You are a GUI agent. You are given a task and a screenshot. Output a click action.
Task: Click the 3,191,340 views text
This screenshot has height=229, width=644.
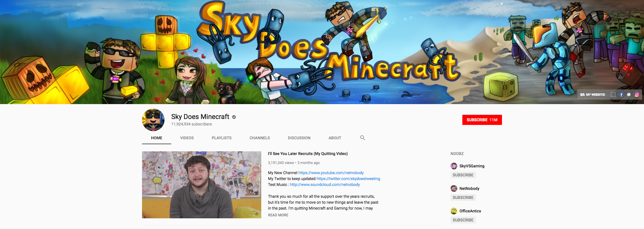pos(281,163)
